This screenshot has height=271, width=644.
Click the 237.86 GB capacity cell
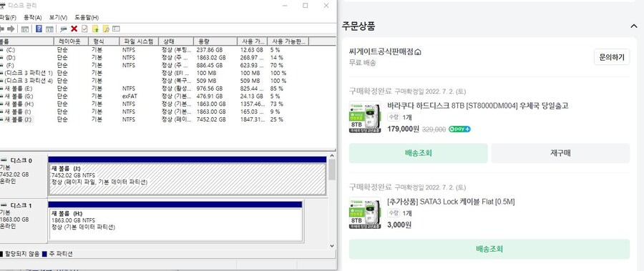click(209, 49)
